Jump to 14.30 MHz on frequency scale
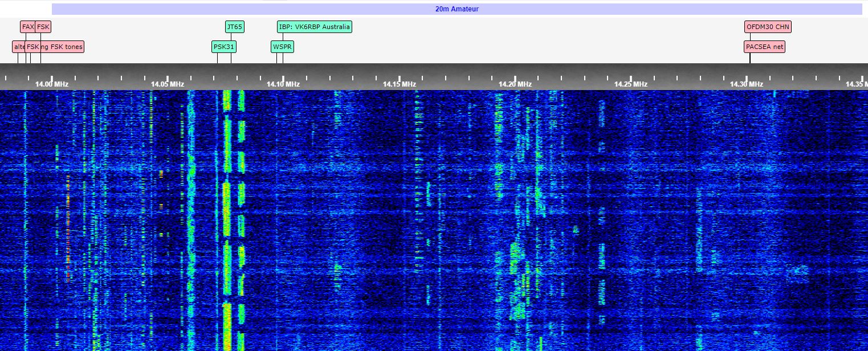This screenshot has height=351, width=868. (746, 84)
